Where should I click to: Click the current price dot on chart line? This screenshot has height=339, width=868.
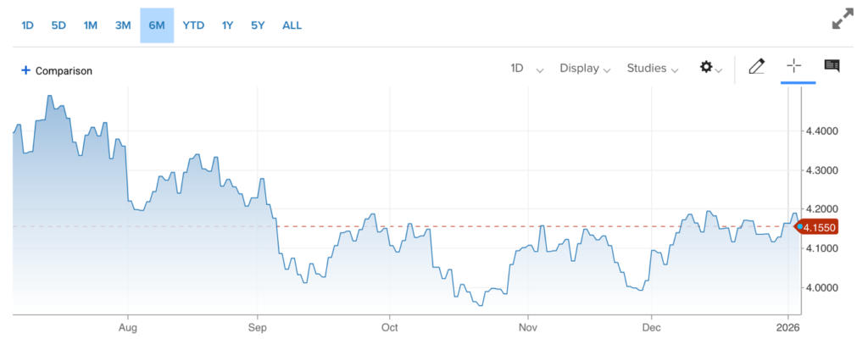coord(799,226)
